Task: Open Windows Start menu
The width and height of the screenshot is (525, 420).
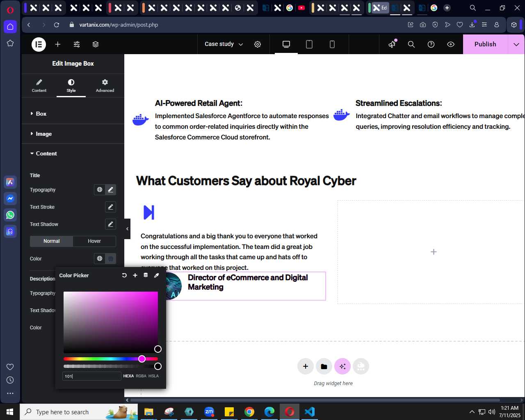Action: [x=10, y=412]
